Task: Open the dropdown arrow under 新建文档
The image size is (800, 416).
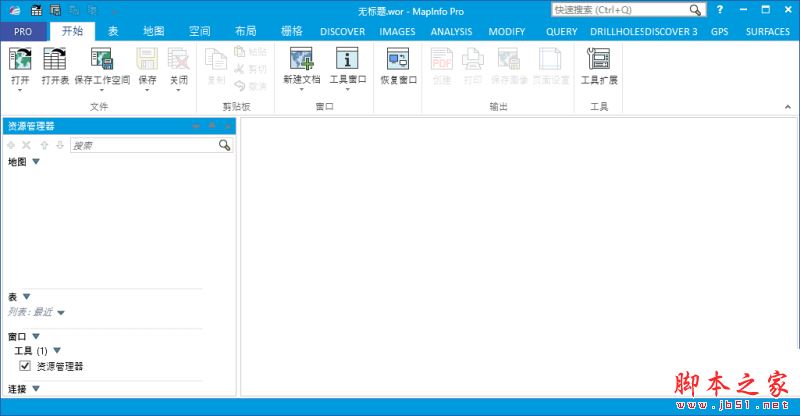Action: [302, 90]
